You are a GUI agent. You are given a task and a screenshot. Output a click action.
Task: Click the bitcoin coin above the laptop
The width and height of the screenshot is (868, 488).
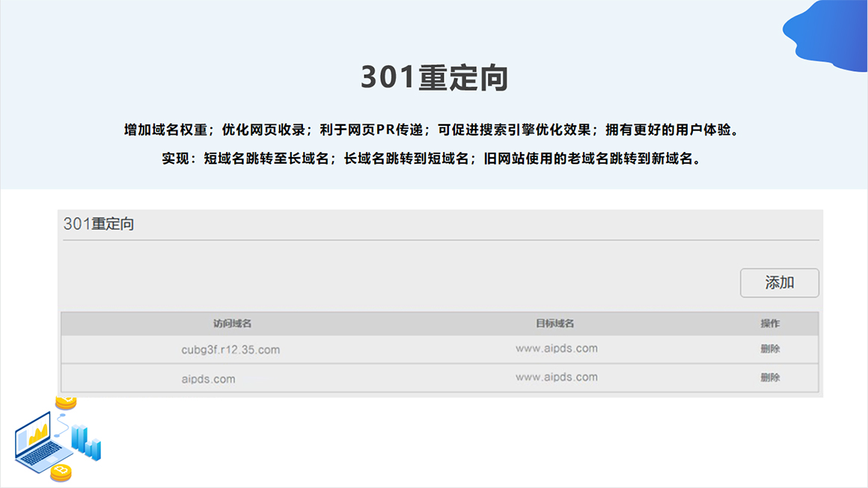66,403
